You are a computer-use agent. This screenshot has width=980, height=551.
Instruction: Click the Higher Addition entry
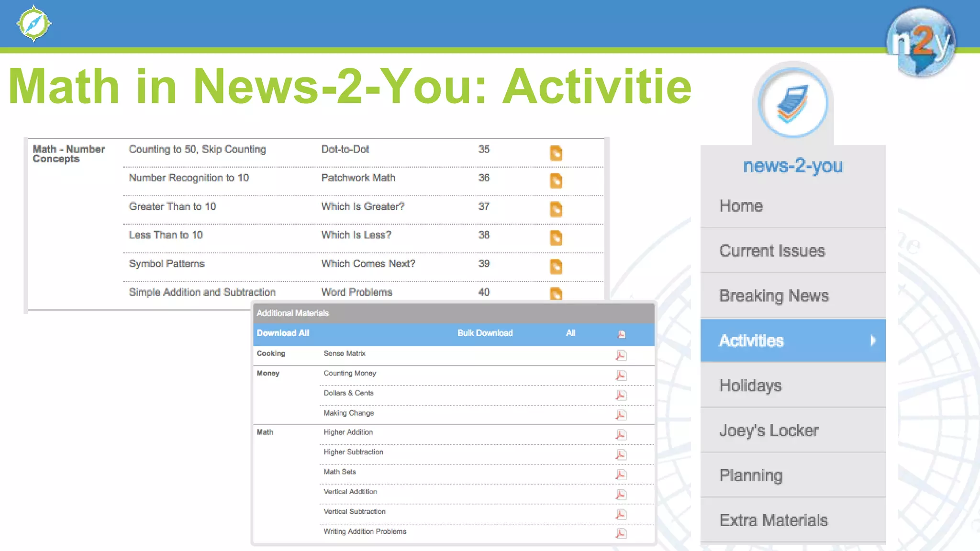pos(348,432)
